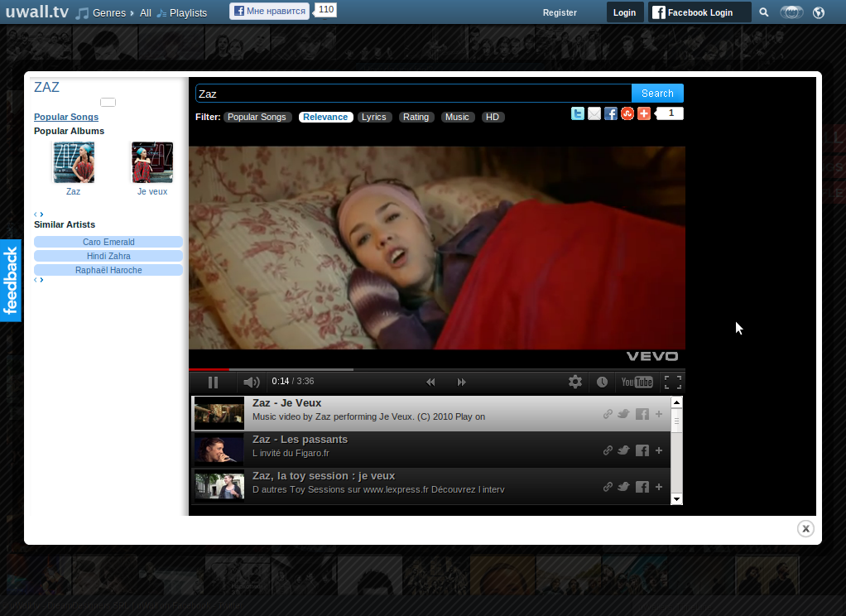Go to uwall.tv home logo
The height and width of the screenshot is (616, 846).
pos(36,12)
